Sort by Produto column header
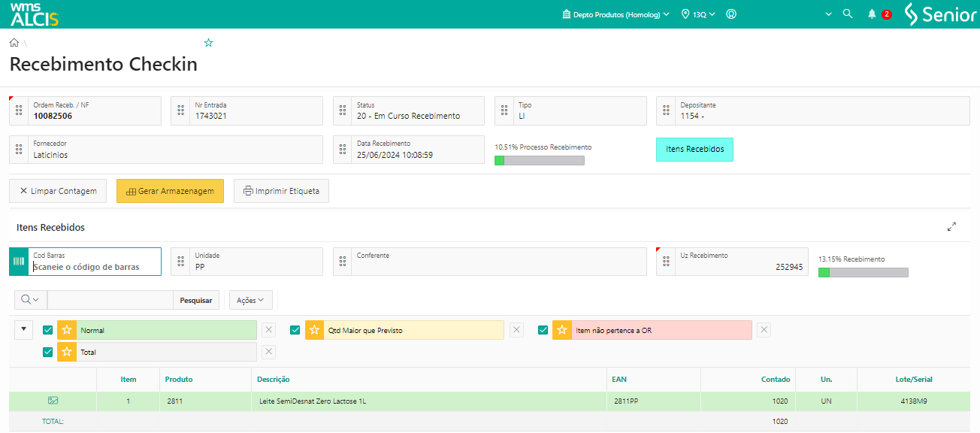 coord(179,380)
